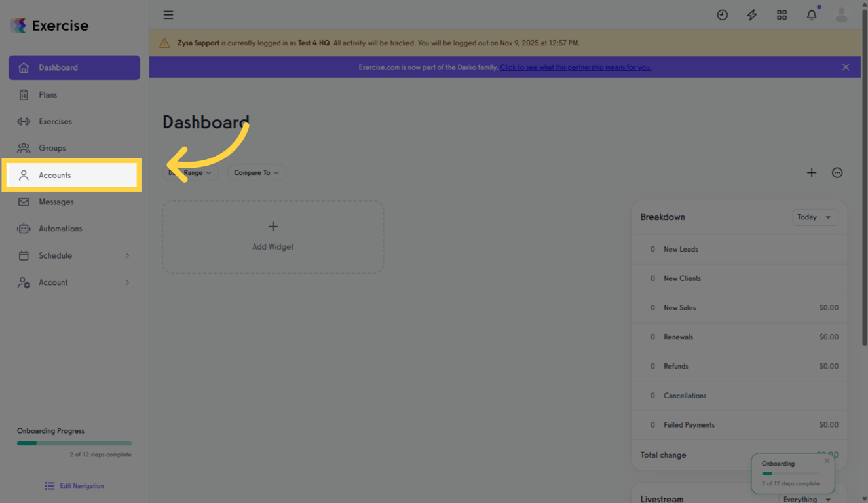Image resolution: width=868 pixels, height=503 pixels.
Task: Click the Daxko partnership link in the banner
Action: point(575,67)
